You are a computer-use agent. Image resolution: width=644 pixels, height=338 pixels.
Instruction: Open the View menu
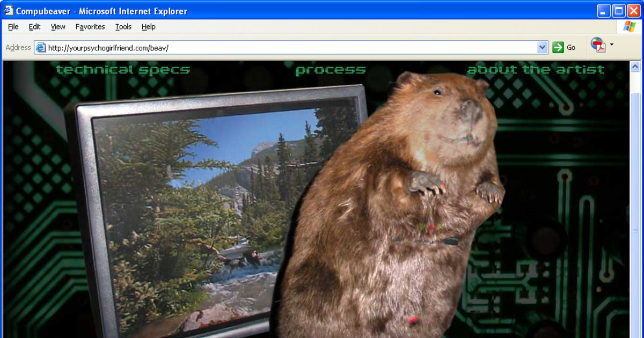tap(57, 27)
